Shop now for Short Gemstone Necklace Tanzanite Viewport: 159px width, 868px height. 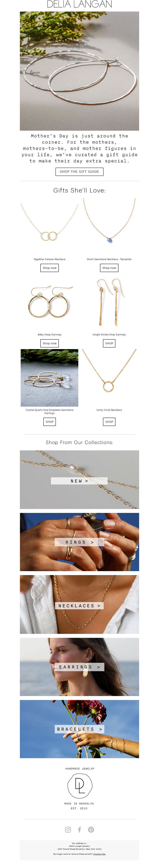(x=109, y=268)
